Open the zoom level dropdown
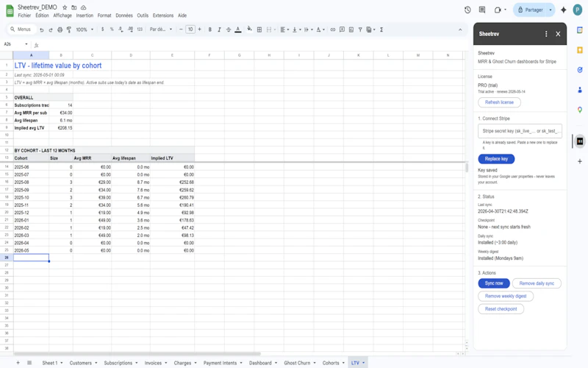 click(x=85, y=29)
